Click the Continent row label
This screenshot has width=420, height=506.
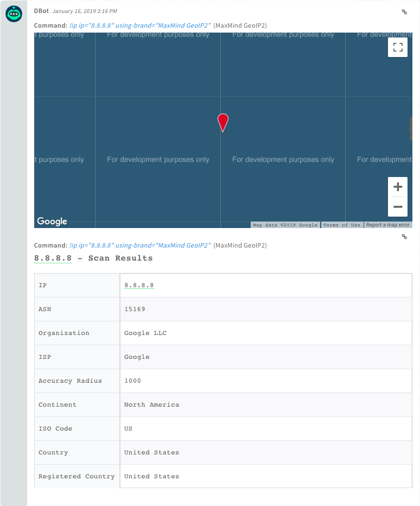[58, 404]
